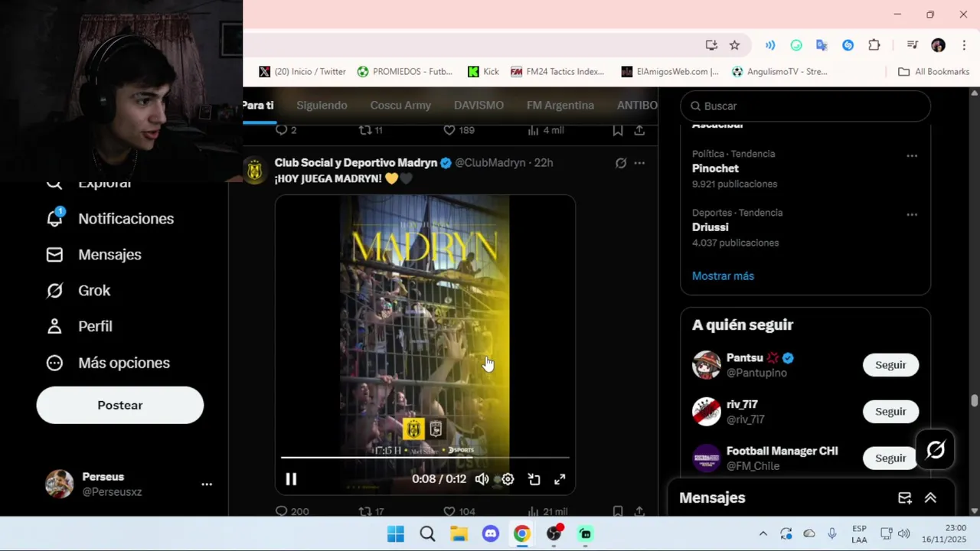Open @ClubMadryn handle link

coord(490,163)
